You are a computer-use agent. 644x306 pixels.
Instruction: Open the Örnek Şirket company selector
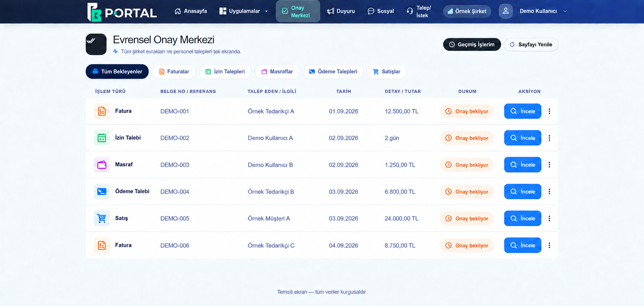coord(467,11)
